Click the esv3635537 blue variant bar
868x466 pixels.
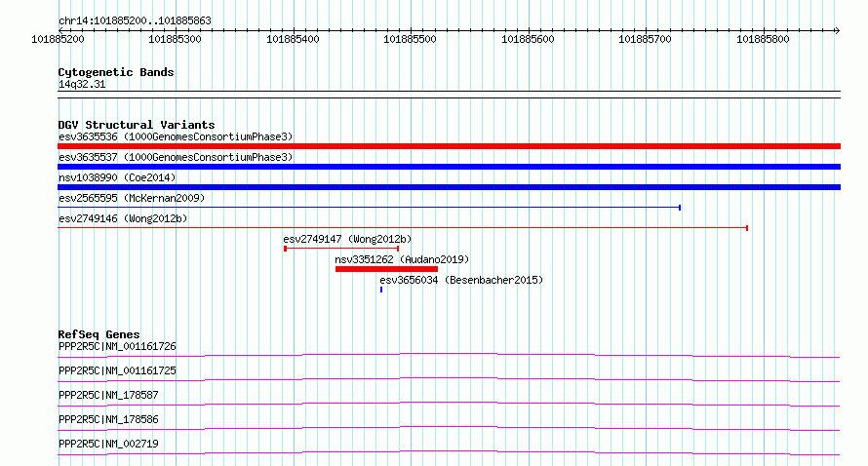pos(449,167)
